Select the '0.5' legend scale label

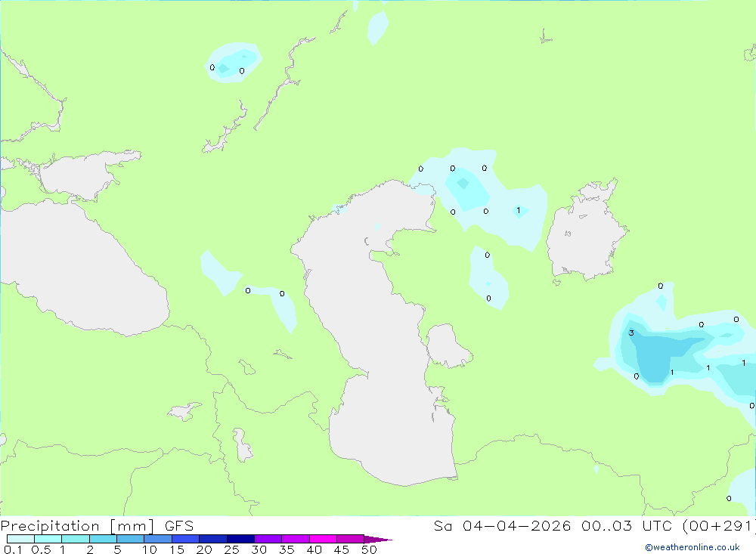(x=41, y=549)
